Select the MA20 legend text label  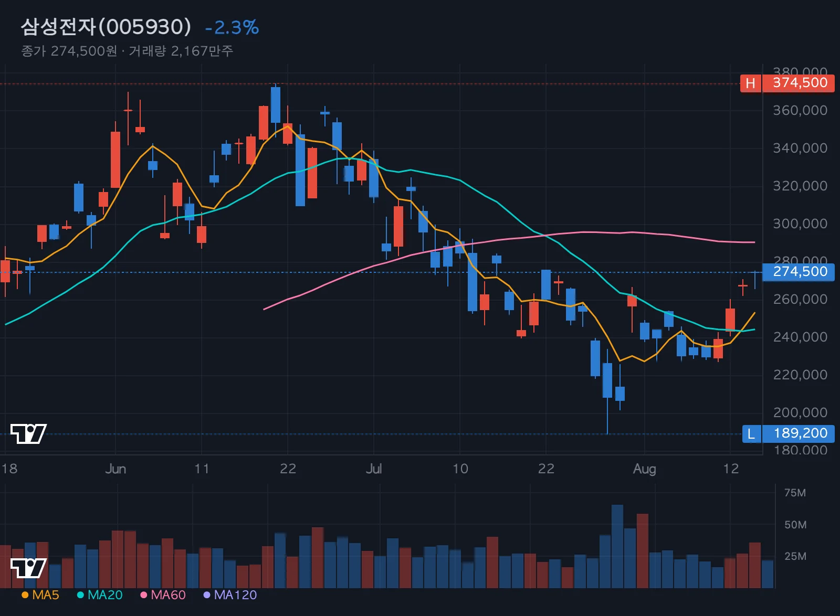point(105,595)
